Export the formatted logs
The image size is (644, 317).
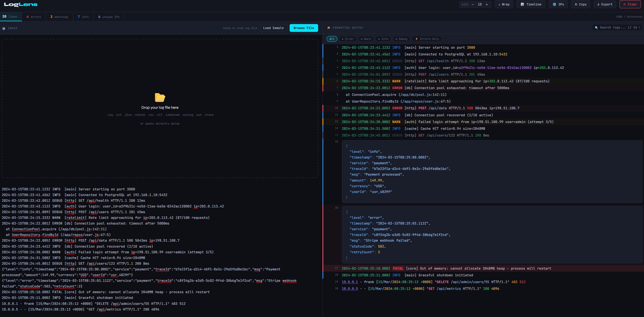pos(605,4)
